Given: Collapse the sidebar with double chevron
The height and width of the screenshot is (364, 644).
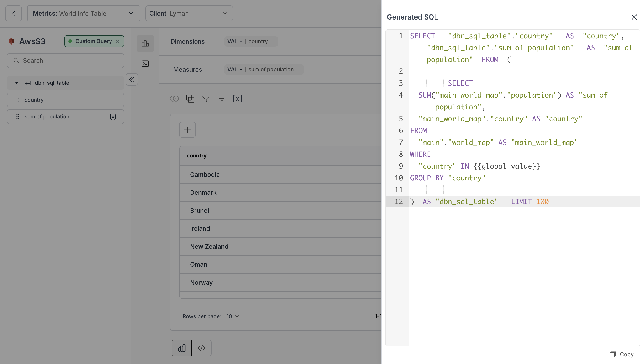Looking at the screenshot, I should pyautogui.click(x=132, y=80).
